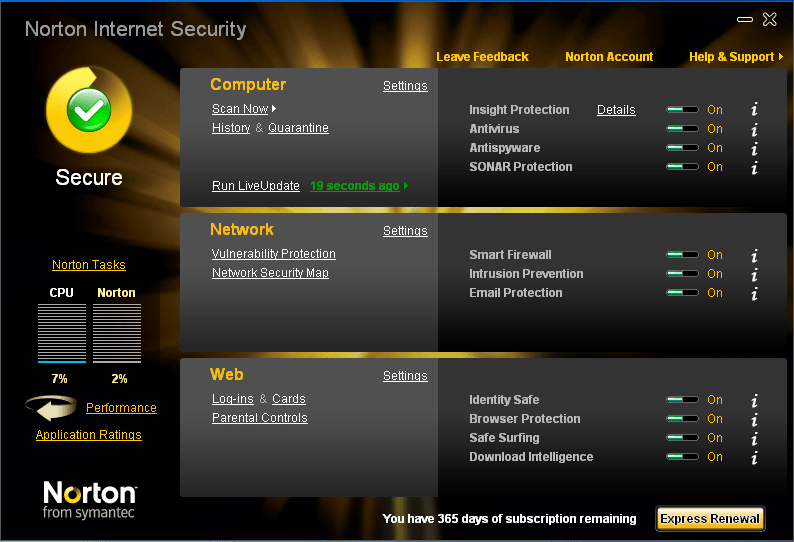Click the Express Renewal button
This screenshot has width=794, height=542.
click(710, 519)
